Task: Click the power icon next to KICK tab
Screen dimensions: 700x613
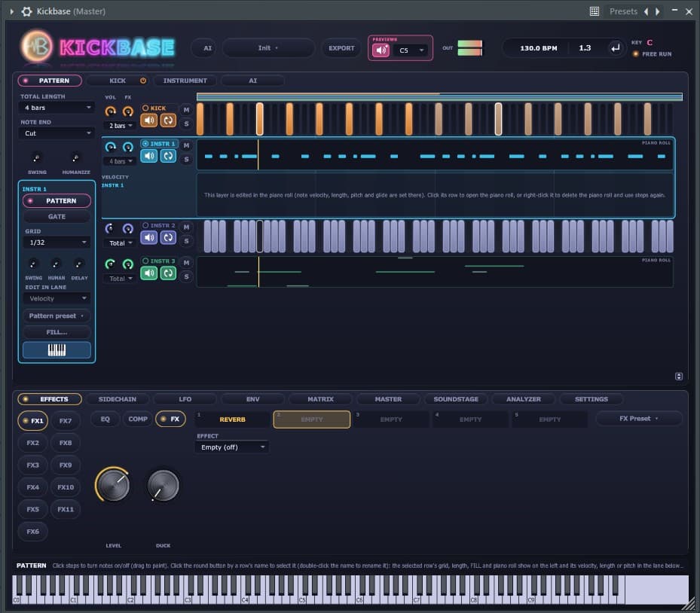Action: (143, 81)
